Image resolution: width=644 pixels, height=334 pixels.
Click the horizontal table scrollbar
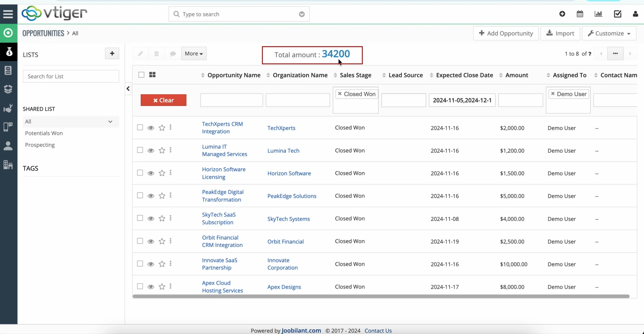[381, 296]
